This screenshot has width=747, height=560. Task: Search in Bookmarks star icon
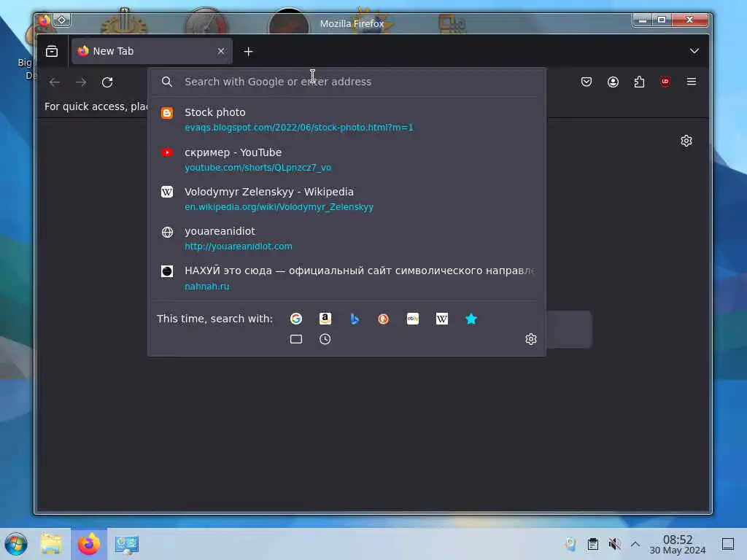tap(471, 319)
